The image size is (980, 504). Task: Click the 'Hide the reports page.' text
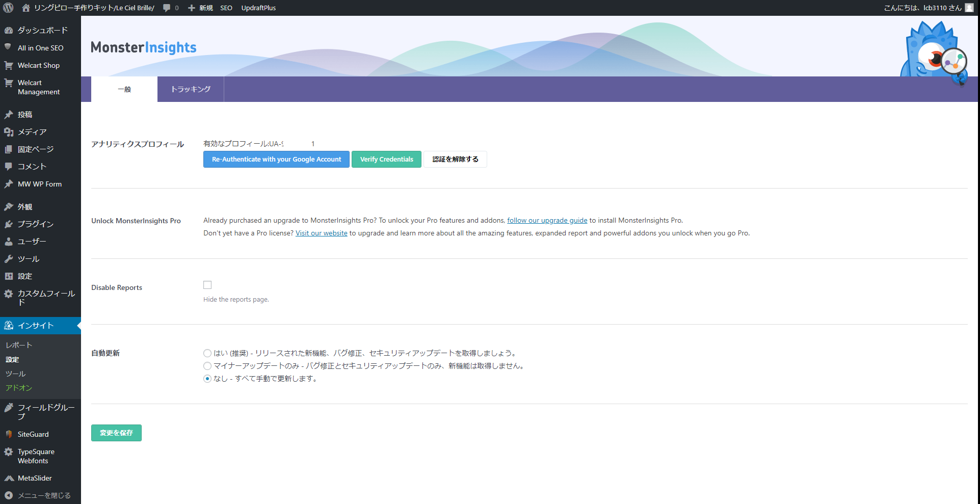[236, 299]
